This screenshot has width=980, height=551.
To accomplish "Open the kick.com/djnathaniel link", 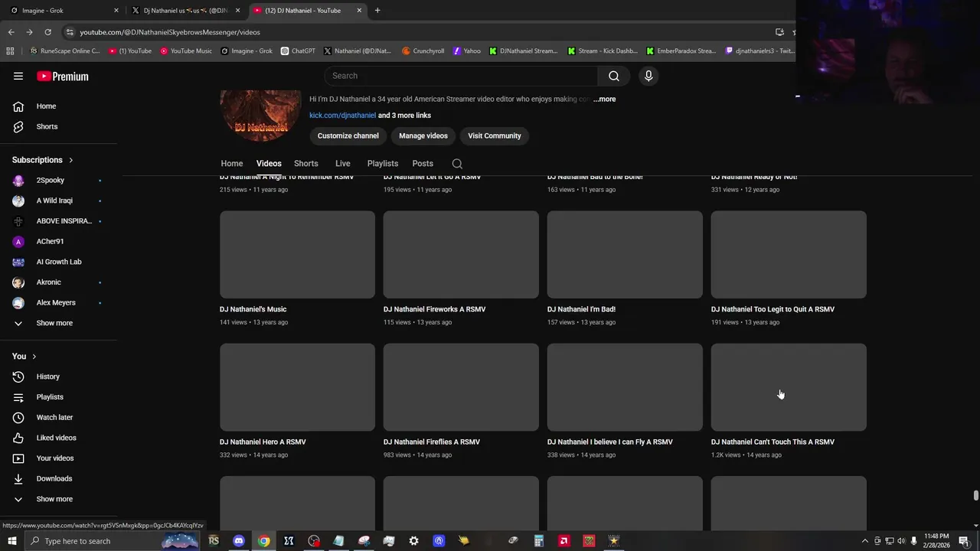I will (x=342, y=116).
